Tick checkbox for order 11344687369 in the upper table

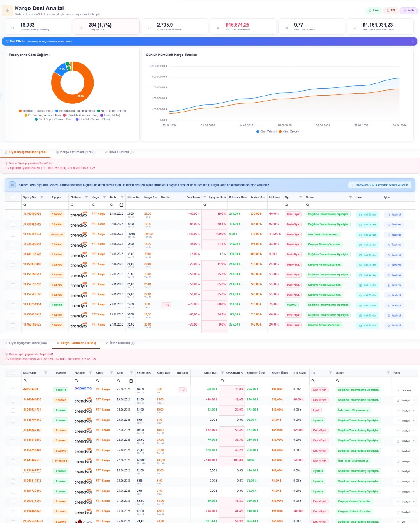[x=13, y=225]
